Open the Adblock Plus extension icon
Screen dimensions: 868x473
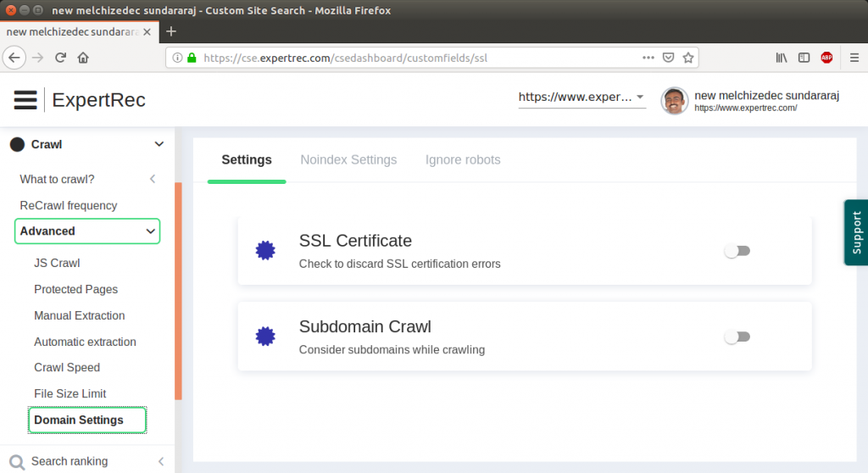[826, 58]
